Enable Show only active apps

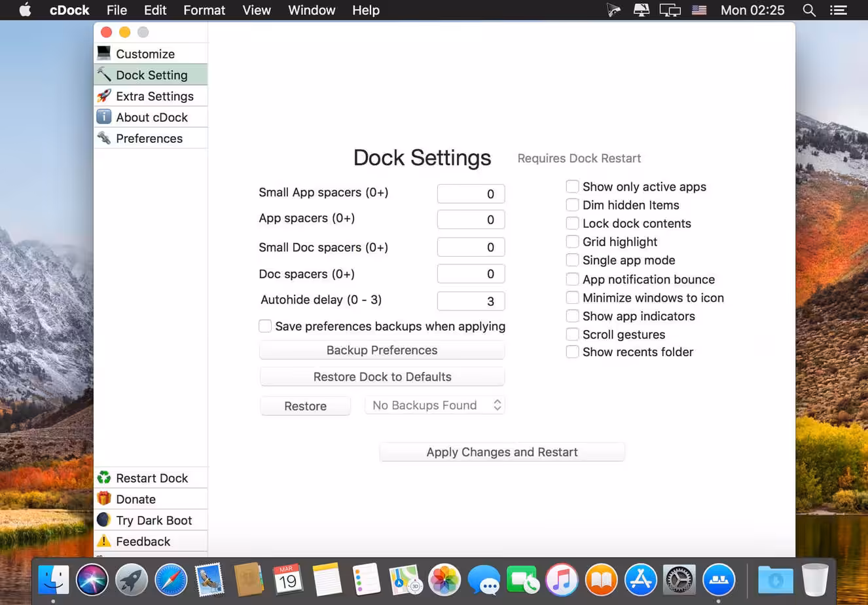click(573, 187)
